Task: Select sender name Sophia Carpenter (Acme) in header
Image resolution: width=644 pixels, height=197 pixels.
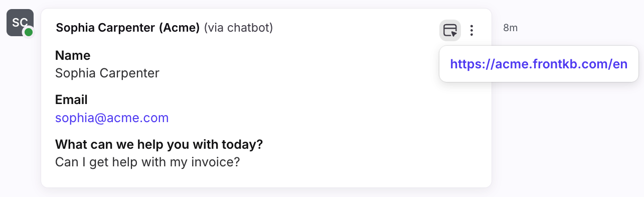Action: pos(128,28)
